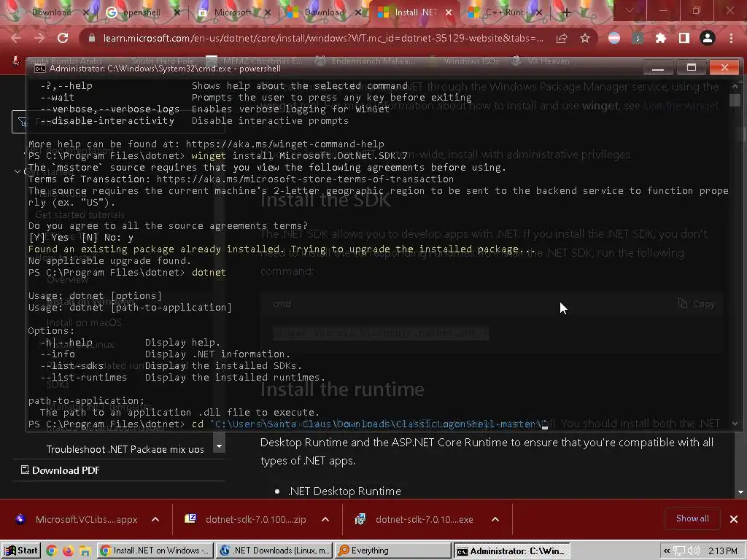Open the Windows ISOs bookmark

(465, 61)
